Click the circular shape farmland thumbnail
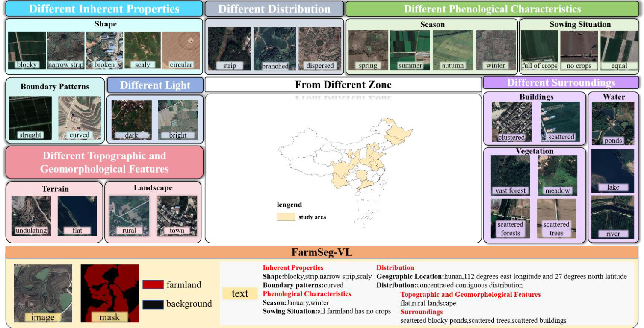This screenshot has width=644, height=328. 181,50
